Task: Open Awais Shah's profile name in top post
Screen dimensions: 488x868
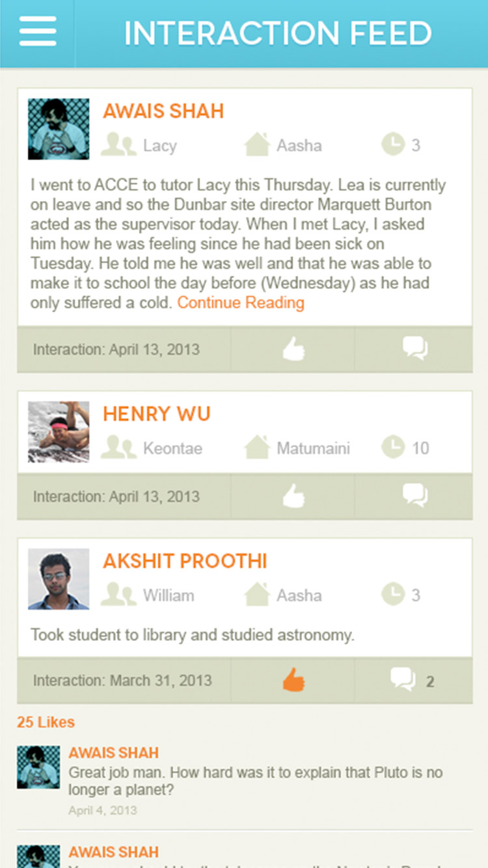Action: 163,111
